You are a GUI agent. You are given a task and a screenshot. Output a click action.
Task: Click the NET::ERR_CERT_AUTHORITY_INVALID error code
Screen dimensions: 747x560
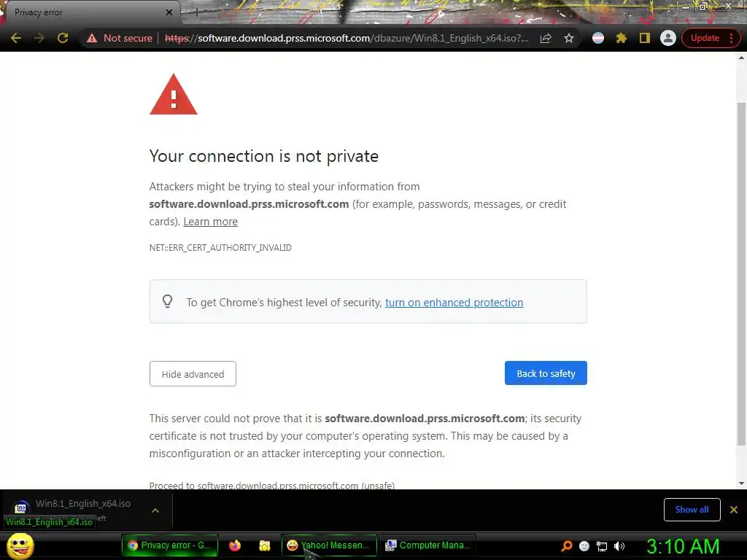(220, 248)
